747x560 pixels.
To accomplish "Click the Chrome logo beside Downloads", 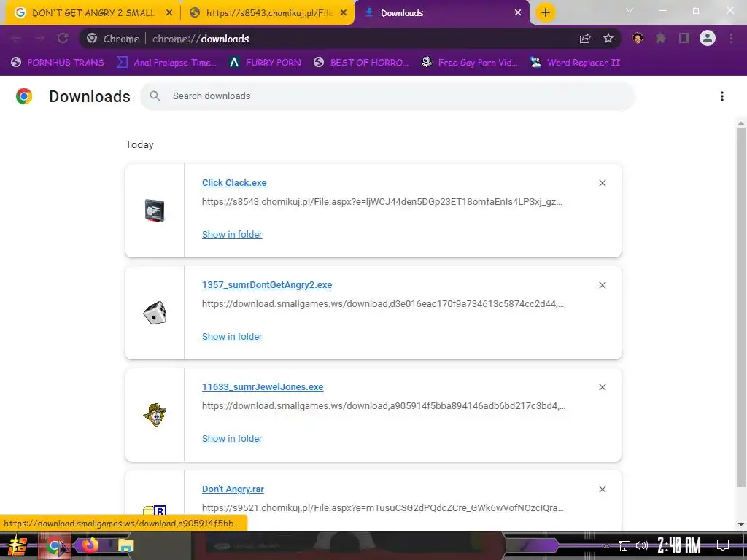I will pyautogui.click(x=24, y=96).
